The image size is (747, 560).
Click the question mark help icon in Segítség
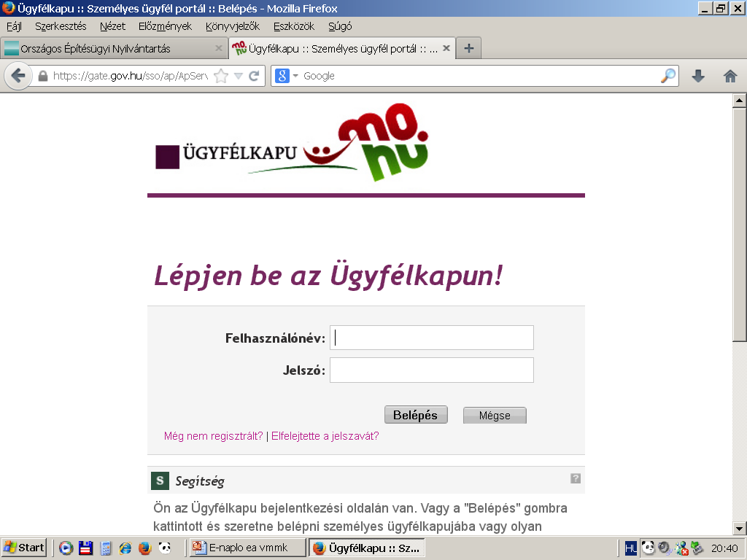pos(576,478)
